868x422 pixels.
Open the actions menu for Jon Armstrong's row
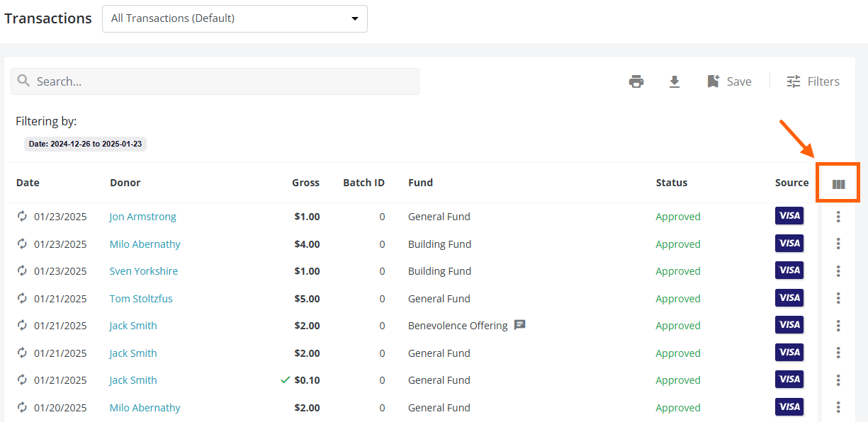click(x=838, y=217)
